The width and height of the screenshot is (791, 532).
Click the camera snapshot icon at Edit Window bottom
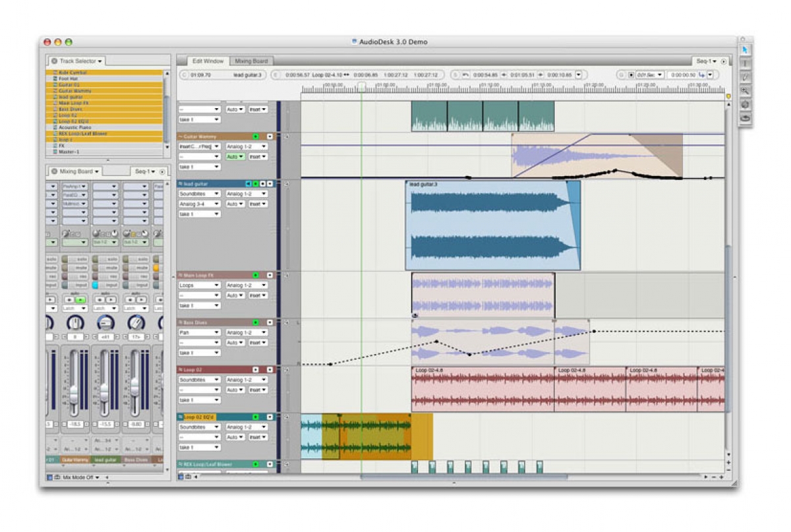189,476
